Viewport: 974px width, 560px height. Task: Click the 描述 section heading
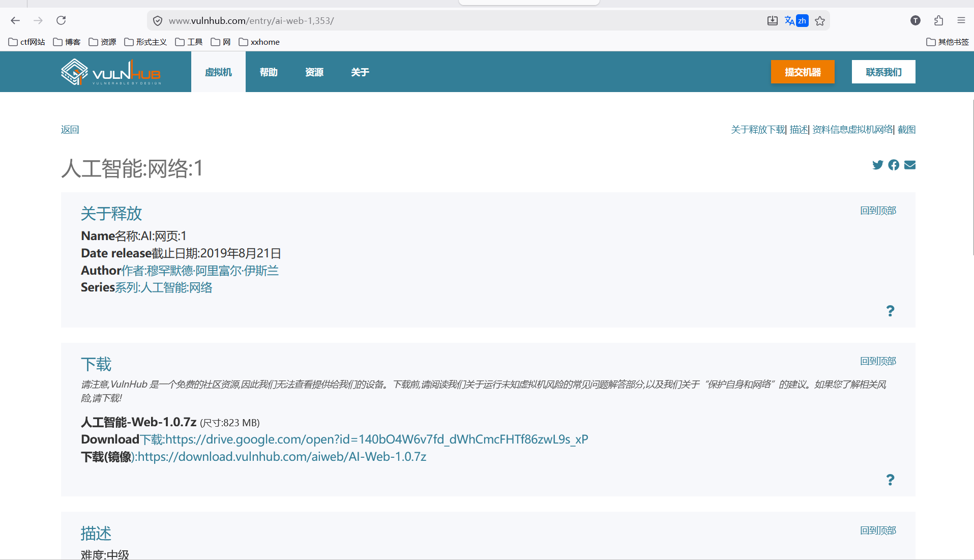click(96, 534)
